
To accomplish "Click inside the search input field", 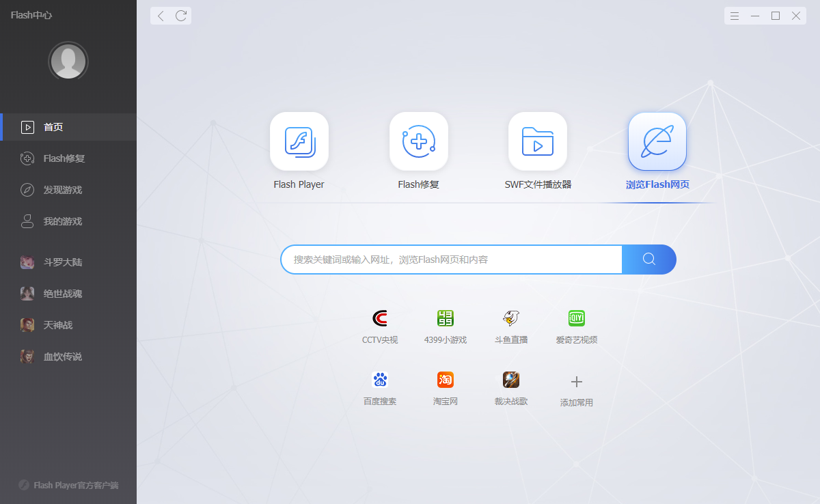I will (x=451, y=260).
